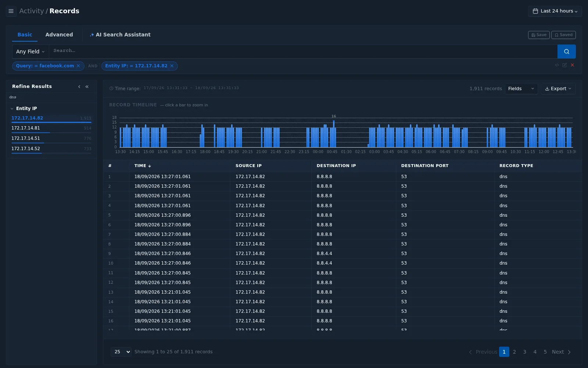The height and width of the screenshot is (368, 588).
Task: Click destination 8.8.4.4 in row 9
Action: click(324, 254)
